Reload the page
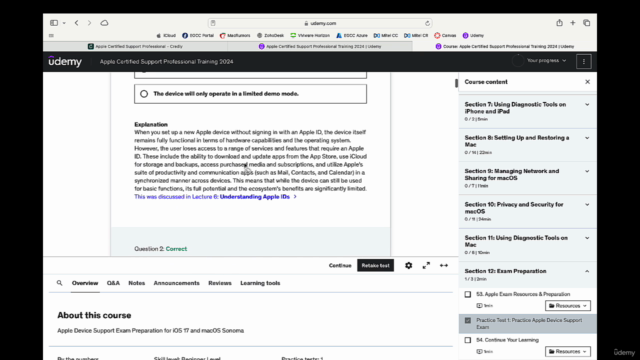This screenshot has height=360, width=640. (427, 23)
